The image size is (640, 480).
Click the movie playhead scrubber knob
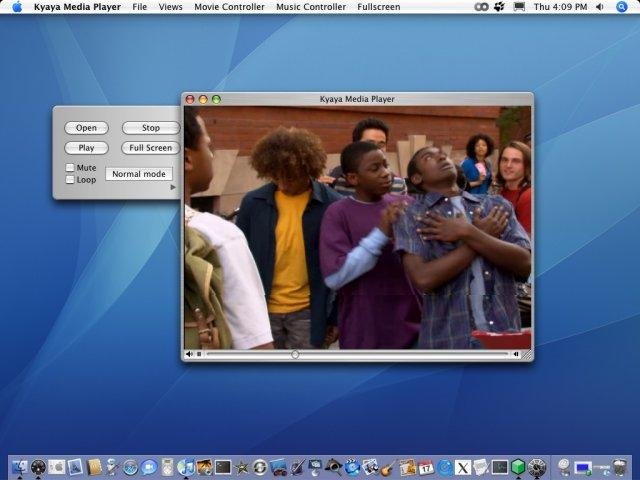295,354
